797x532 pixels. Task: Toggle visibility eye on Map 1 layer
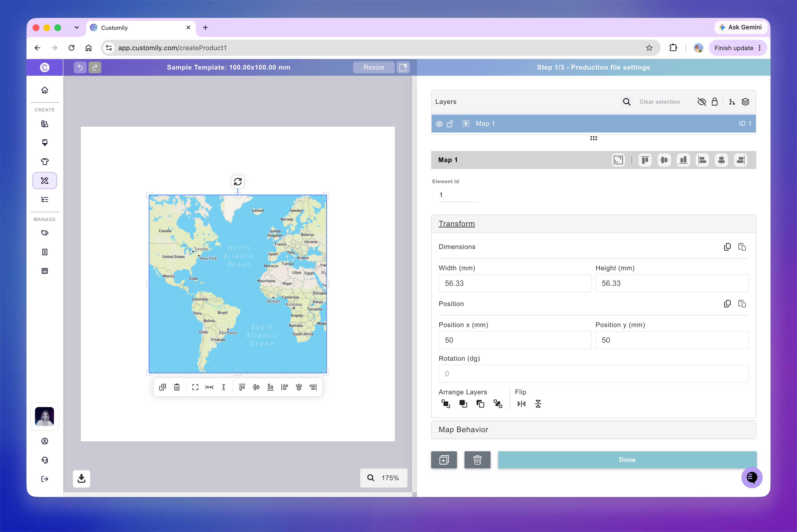439,124
